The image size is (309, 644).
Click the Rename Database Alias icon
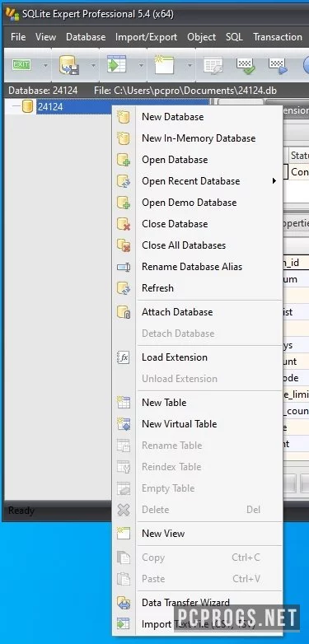[x=124, y=267]
